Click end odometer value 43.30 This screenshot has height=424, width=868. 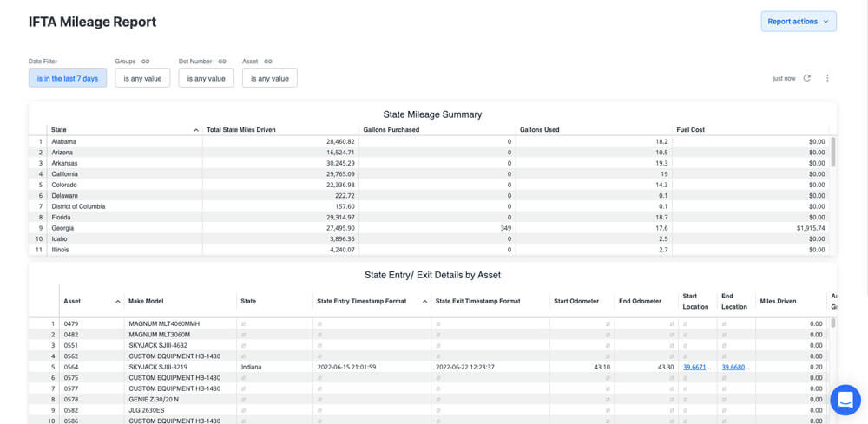tap(665, 367)
